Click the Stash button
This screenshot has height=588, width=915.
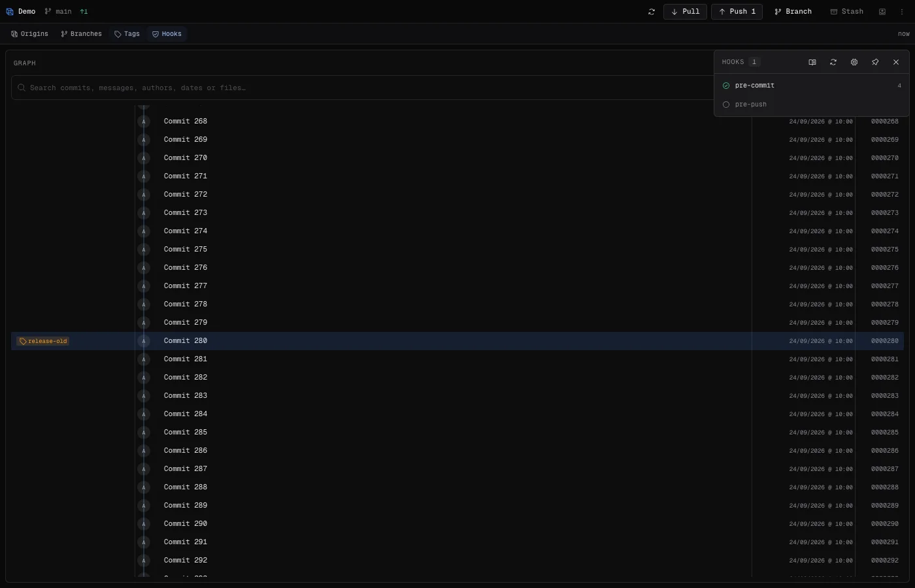(846, 12)
